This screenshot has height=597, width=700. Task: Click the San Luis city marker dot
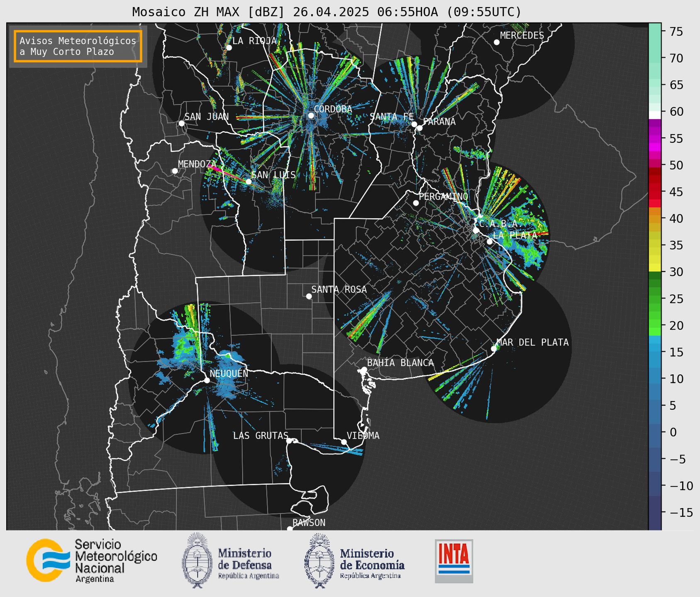pos(249,181)
